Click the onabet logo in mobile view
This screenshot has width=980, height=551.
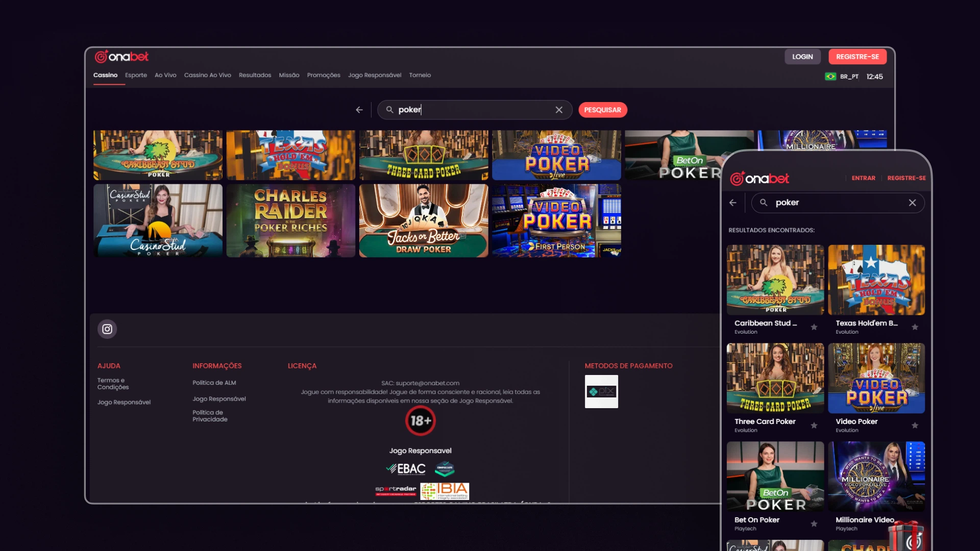click(x=759, y=179)
